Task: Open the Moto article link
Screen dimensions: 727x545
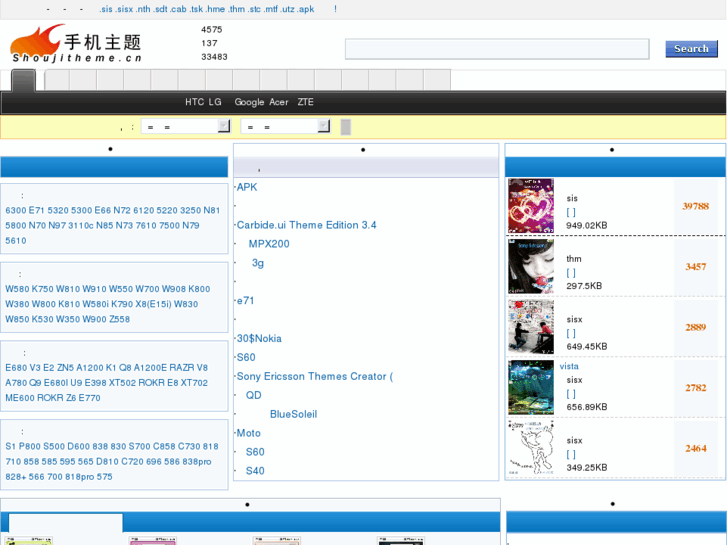Action: (x=249, y=433)
